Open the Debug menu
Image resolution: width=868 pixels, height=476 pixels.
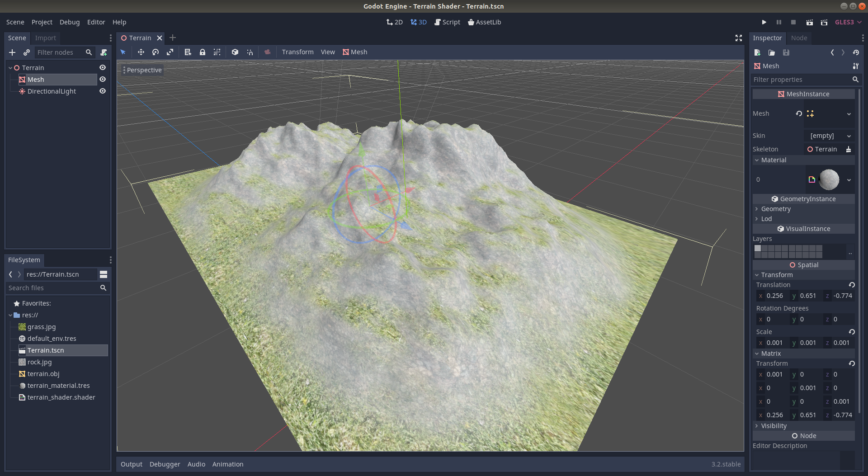pos(70,22)
